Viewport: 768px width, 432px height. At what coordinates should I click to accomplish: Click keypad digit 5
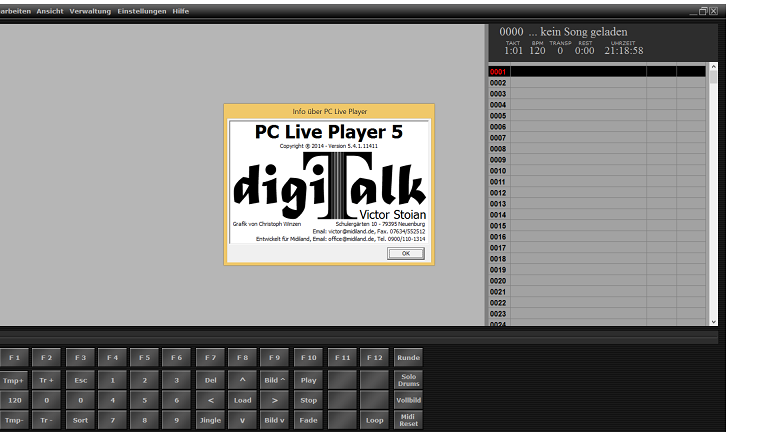pos(144,400)
